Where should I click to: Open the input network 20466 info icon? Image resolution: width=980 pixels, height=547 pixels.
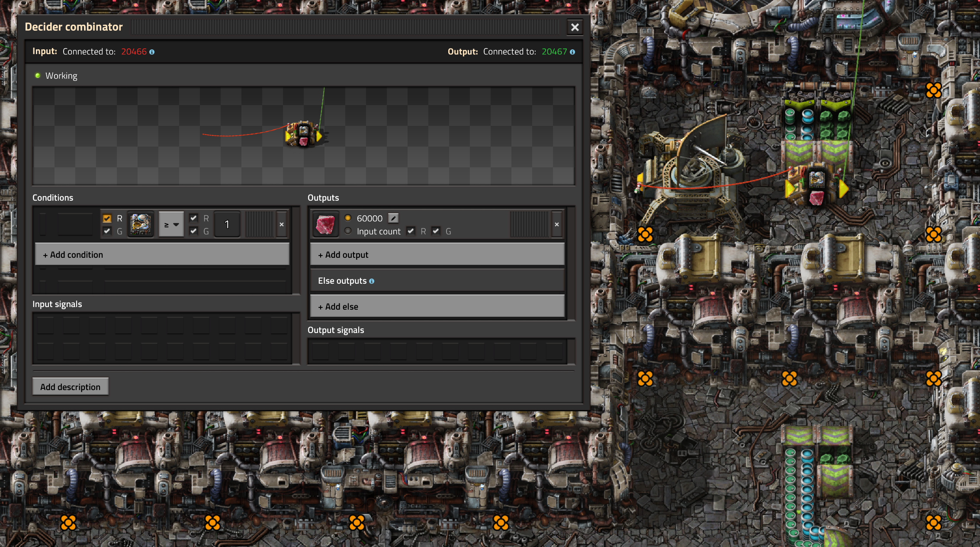click(x=152, y=52)
